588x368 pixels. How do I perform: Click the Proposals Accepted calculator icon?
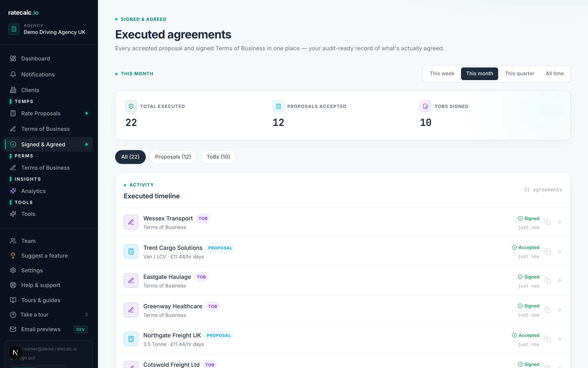(278, 106)
